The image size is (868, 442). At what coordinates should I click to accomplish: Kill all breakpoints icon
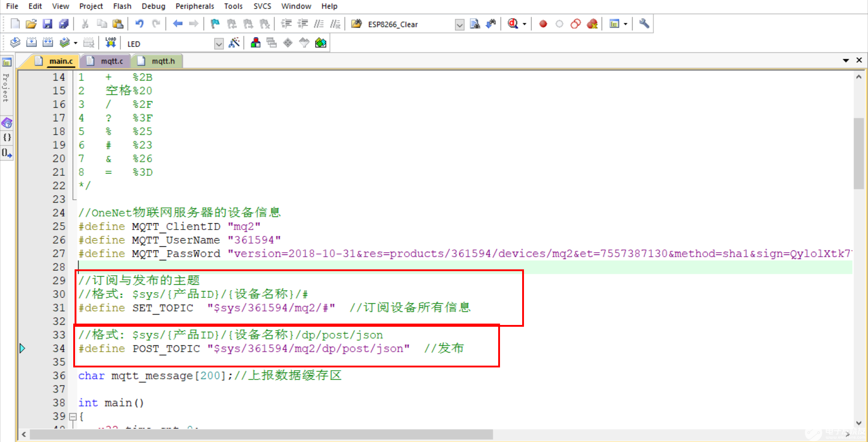point(592,24)
